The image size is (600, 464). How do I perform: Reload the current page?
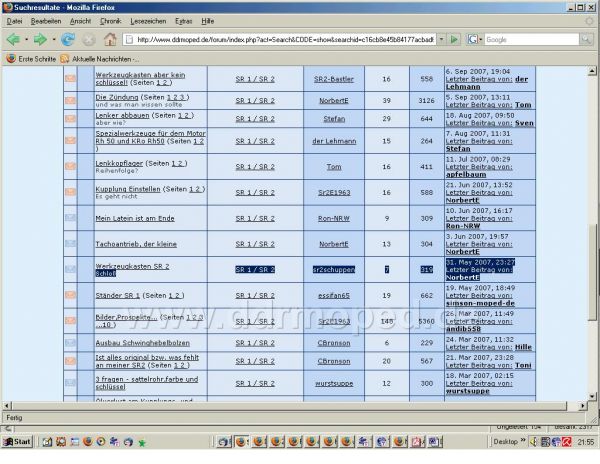click(x=67, y=39)
